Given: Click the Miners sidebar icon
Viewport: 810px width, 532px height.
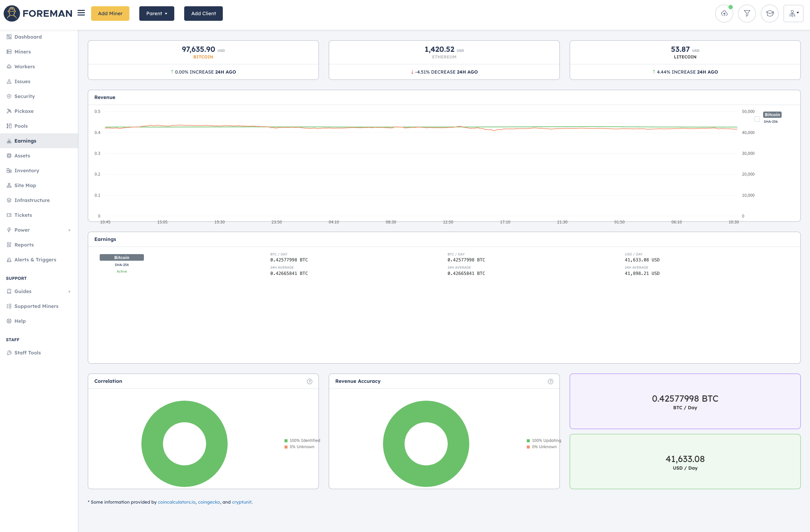Looking at the screenshot, I should click(x=9, y=52).
